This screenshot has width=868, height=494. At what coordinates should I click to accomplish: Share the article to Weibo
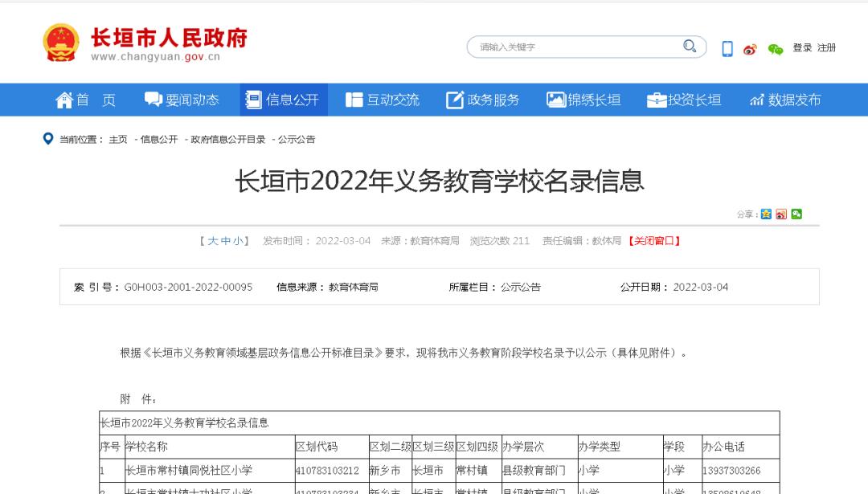click(780, 214)
